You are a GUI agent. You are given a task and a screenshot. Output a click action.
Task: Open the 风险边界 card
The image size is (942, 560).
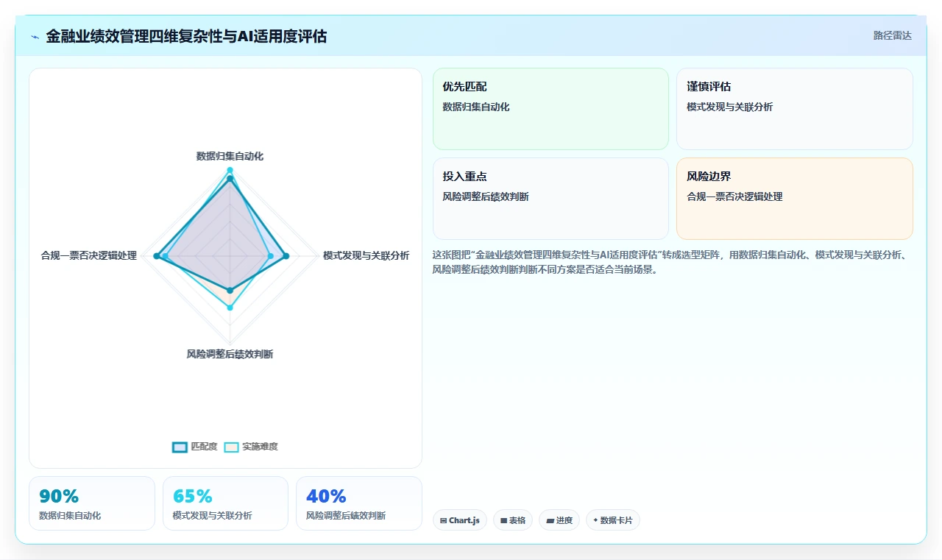coord(795,199)
